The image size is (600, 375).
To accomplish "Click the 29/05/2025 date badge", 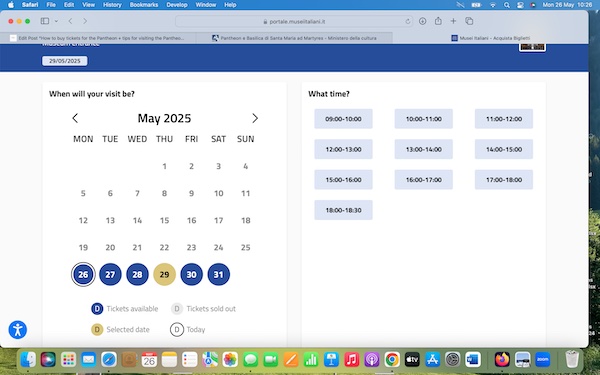I will point(65,61).
